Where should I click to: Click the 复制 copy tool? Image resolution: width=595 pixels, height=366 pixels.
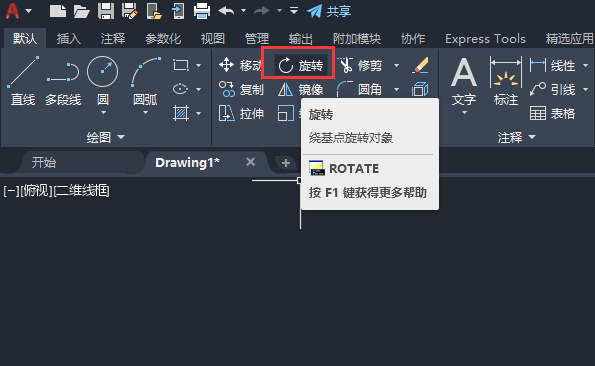tap(241, 90)
